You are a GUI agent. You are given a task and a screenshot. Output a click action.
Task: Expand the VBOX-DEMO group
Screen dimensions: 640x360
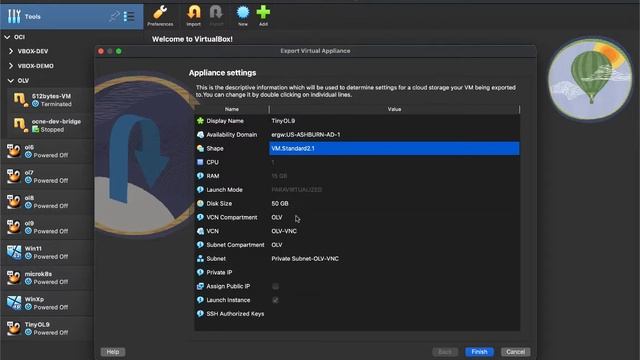pos(11,66)
